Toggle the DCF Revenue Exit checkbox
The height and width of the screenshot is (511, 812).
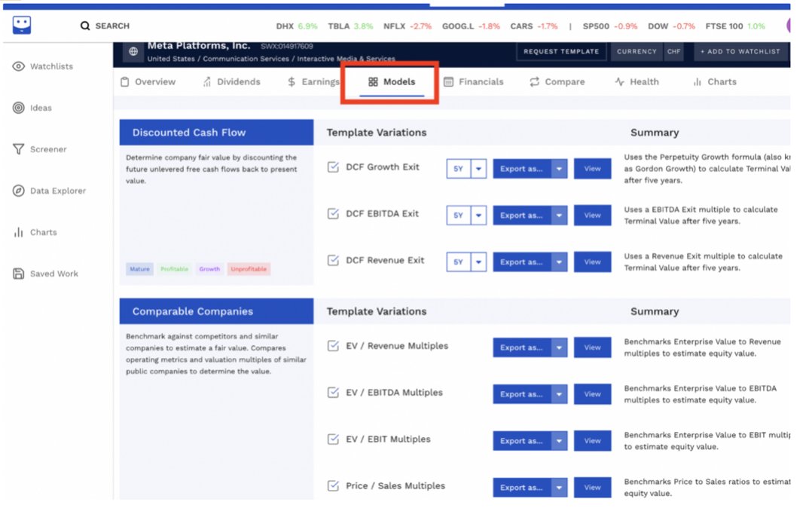(x=333, y=260)
